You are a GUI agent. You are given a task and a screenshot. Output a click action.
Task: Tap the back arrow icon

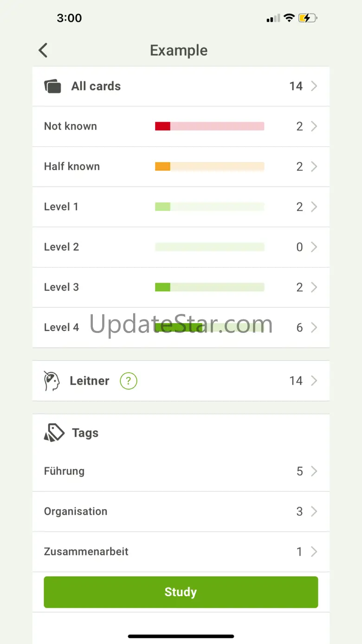tap(43, 50)
